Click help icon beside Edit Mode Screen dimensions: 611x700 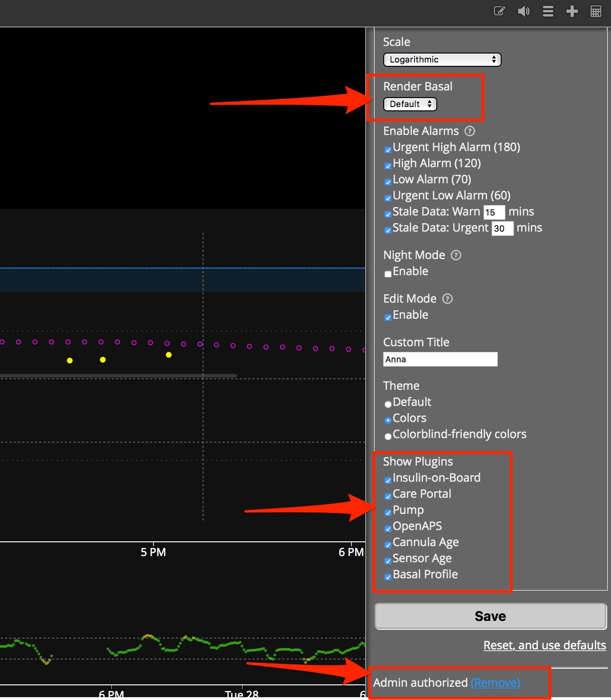[447, 299]
